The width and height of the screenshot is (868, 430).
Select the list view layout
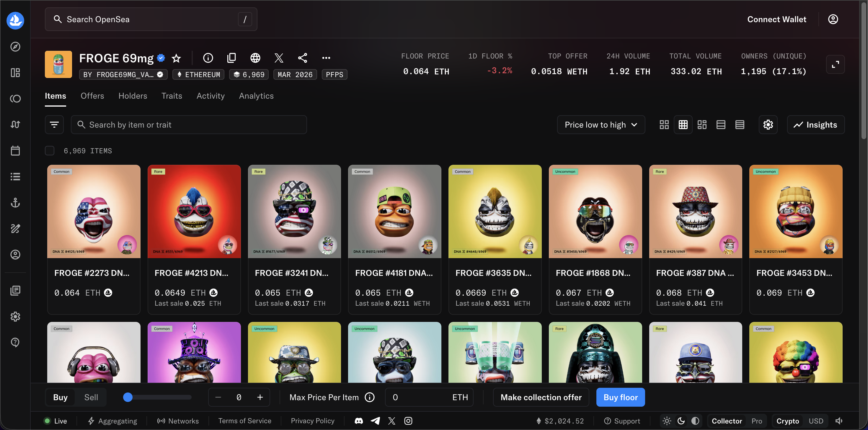coord(721,125)
